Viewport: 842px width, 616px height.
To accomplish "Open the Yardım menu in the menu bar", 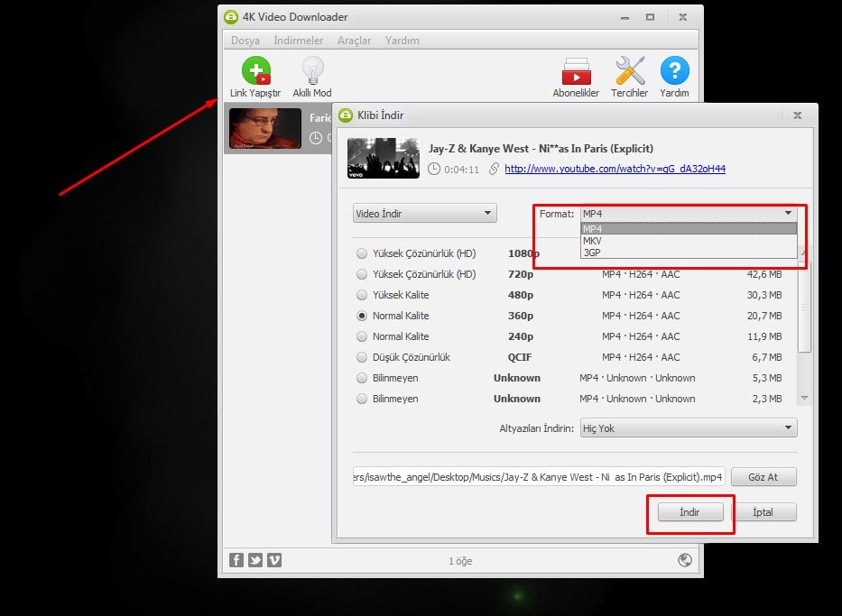I will click(x=402, y=41).
